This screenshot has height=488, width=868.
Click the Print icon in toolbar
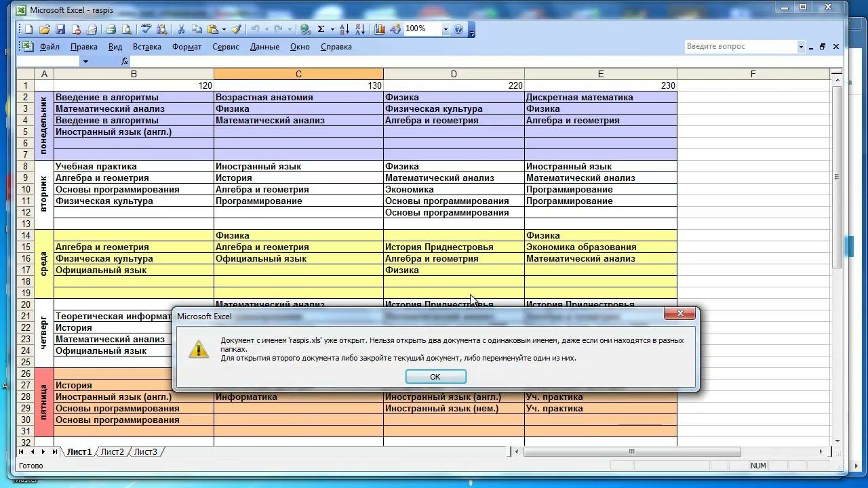click(x=111, y=29)
